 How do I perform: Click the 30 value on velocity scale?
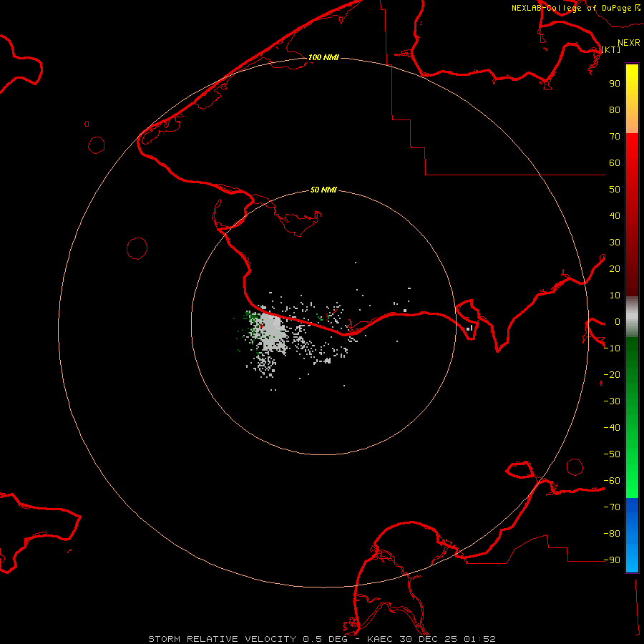615,243
